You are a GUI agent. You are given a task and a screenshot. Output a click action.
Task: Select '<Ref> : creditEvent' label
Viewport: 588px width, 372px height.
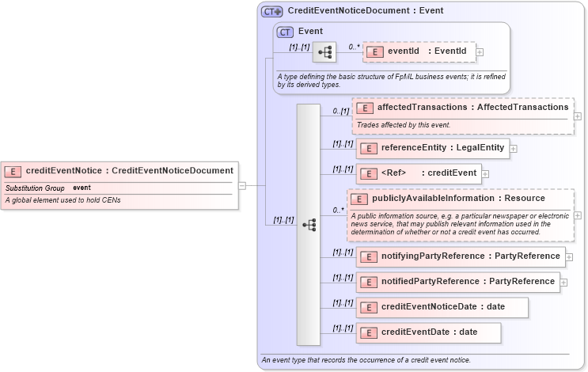[x=429, y=173]
